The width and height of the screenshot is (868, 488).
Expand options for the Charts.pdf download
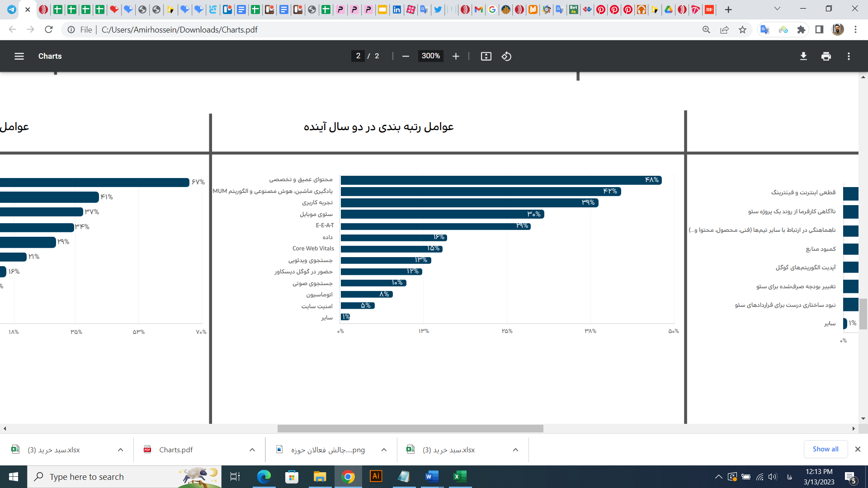(x=252, y=450)
